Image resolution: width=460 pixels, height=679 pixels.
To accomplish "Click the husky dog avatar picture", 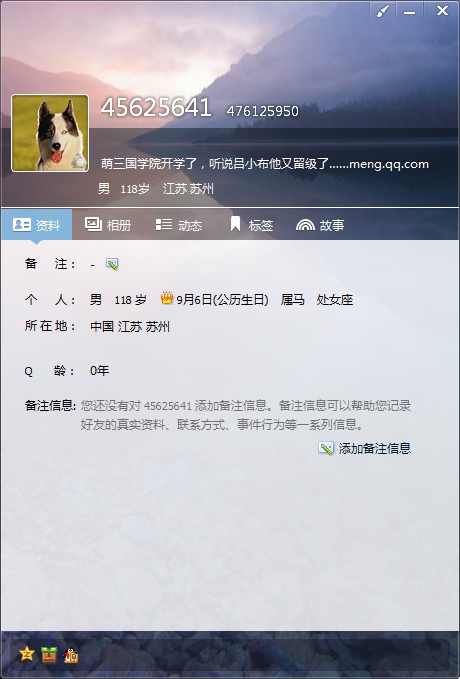I will (x=50, y=133).
